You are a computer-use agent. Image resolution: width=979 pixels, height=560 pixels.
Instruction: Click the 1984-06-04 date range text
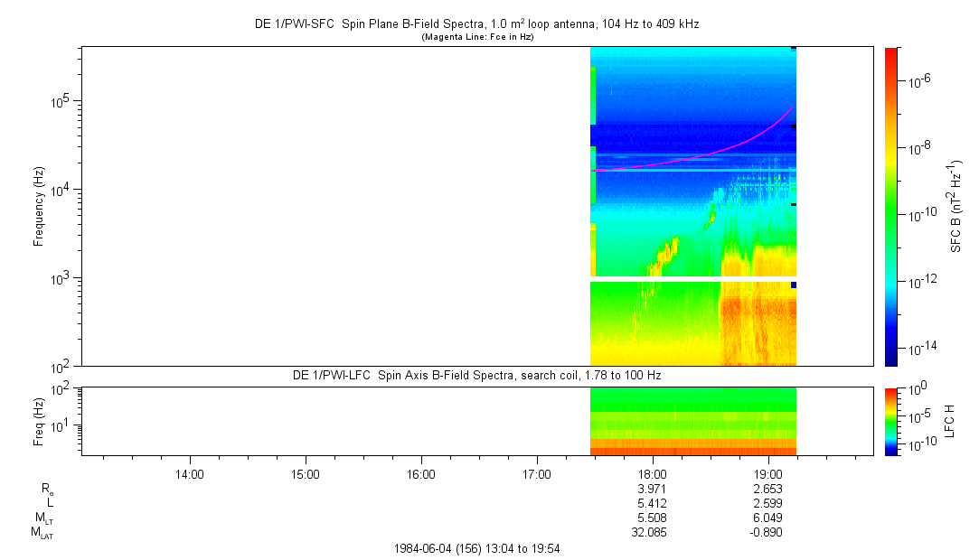click(x=476, y=548)
